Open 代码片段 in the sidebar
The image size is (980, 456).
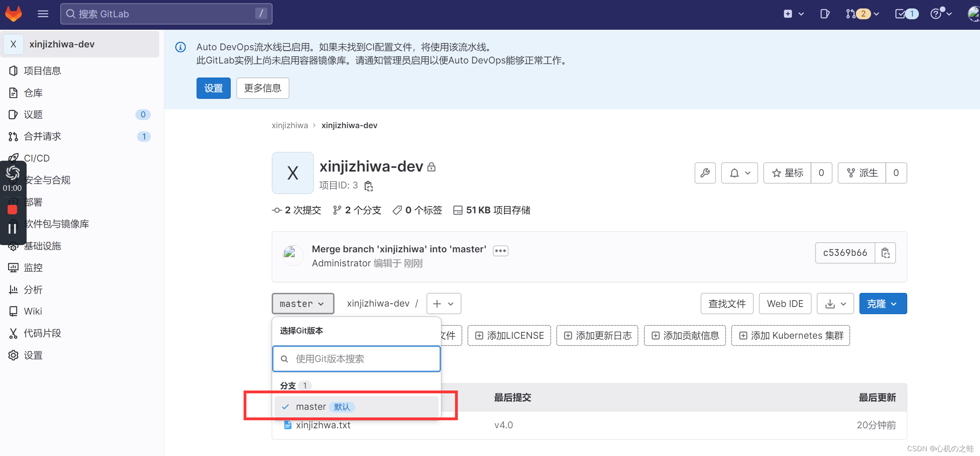[x=80, y=333]
